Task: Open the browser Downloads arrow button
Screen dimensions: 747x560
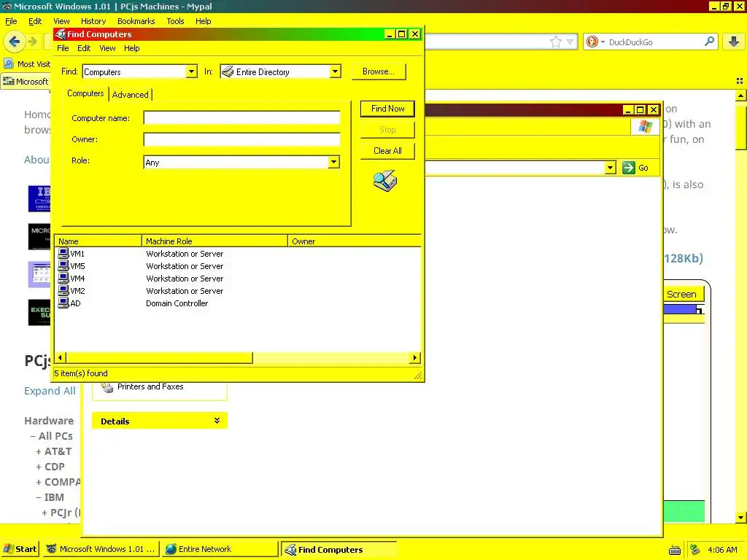Action: [x=734, y=42]
